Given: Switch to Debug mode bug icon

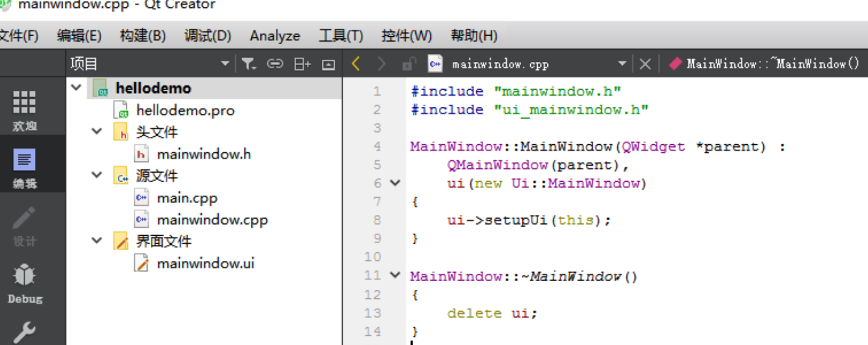Looking at the screenshot, I should pyautogui.click(x=25, y=282).
